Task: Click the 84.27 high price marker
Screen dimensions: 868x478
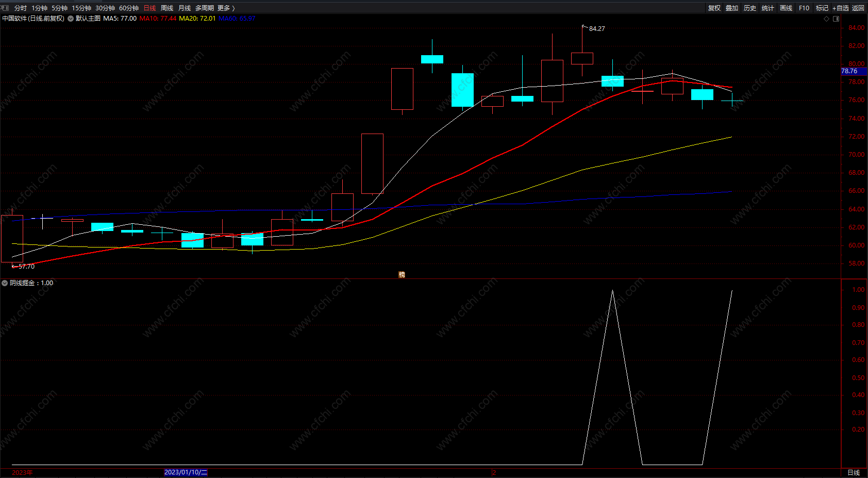Action: click(597, 29)
